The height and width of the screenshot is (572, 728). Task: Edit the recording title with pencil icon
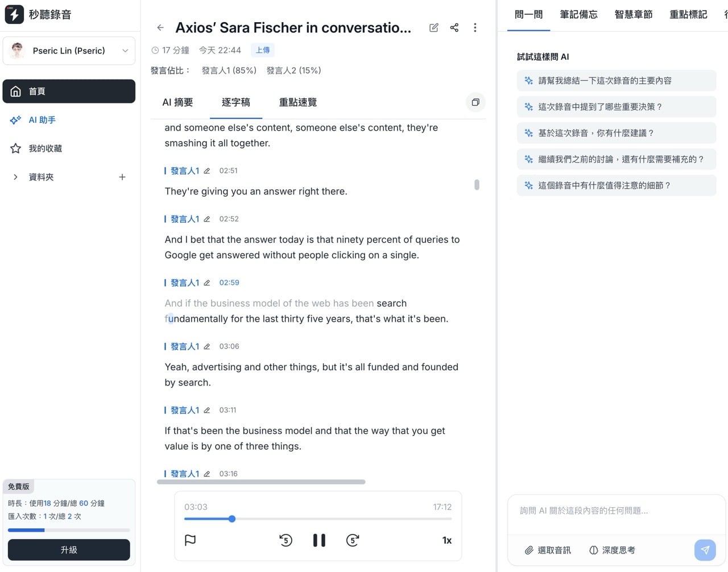[434, 27]
